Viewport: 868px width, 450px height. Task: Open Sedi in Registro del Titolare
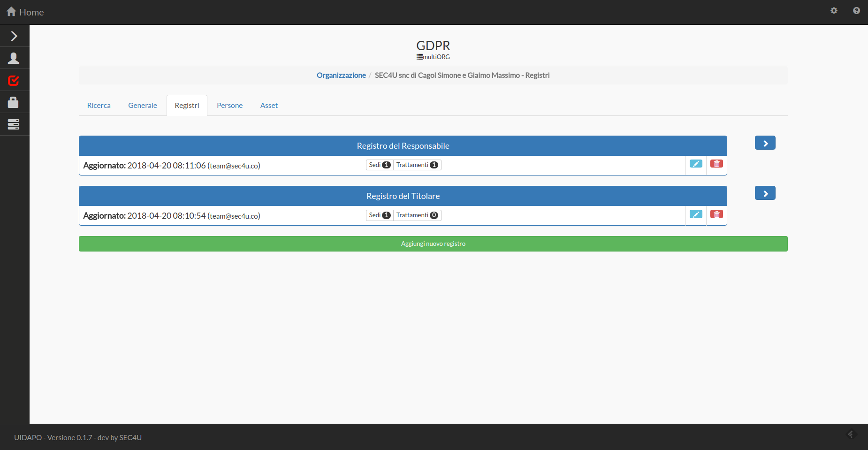click(380, 215)
